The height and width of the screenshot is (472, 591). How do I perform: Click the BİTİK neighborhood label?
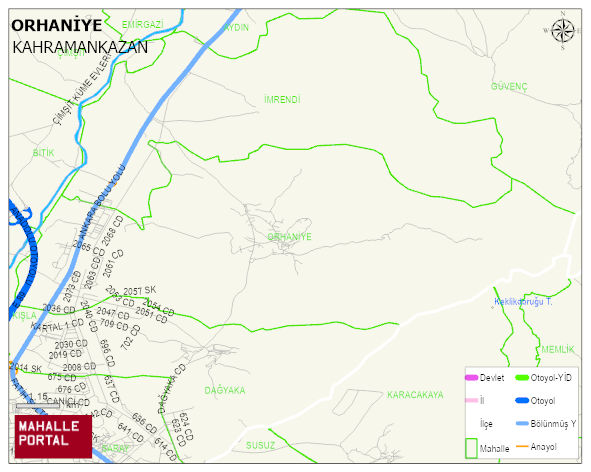point(43,153)
